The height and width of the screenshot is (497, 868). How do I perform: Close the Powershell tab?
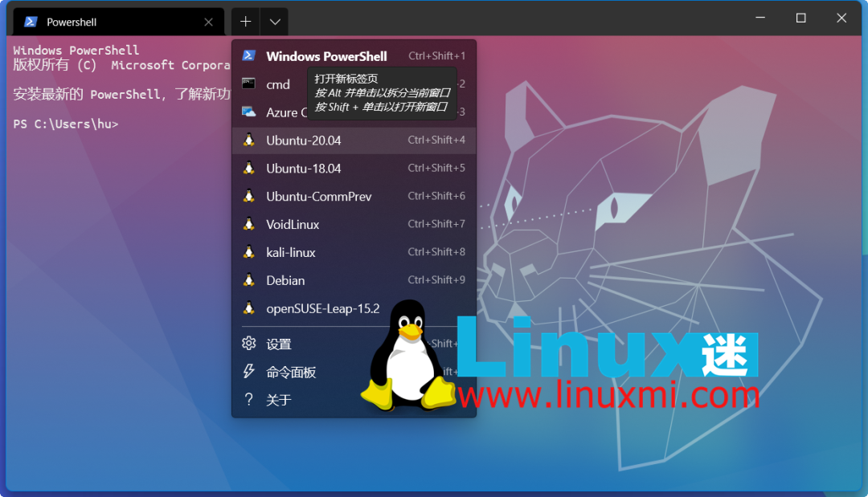(208, 22)
